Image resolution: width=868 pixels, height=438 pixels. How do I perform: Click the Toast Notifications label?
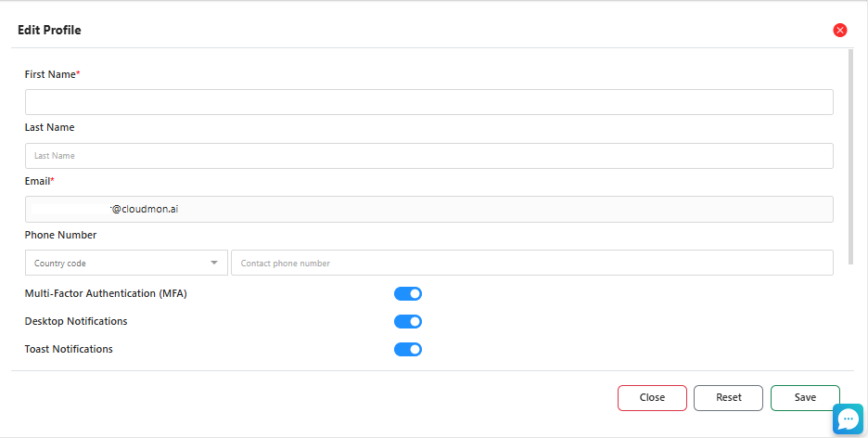[x=69, y=350]
